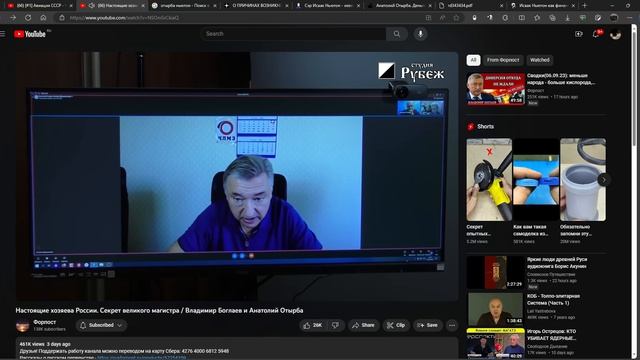The image size is (640, 360).
Task: Switch to Авиация СССР browser tab
Action: pos(39,5)
